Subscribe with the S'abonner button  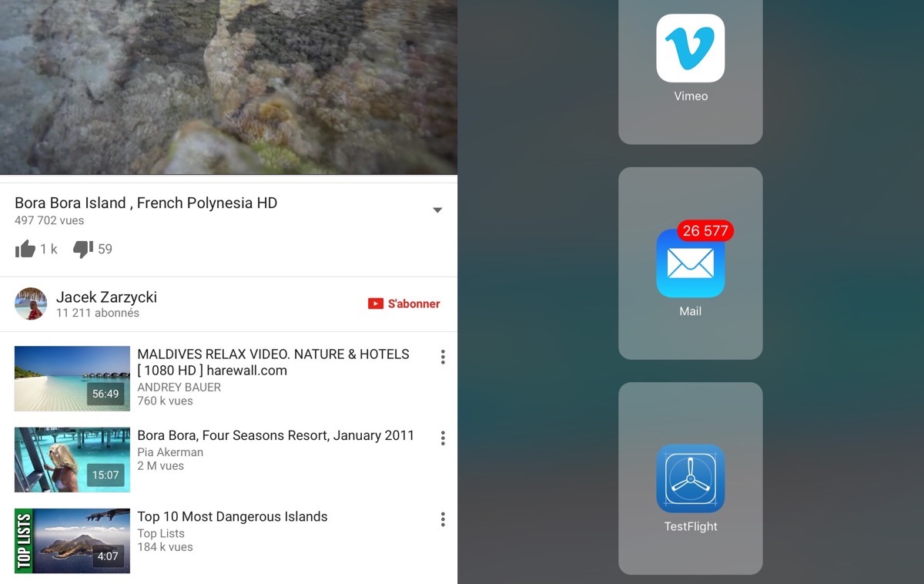click(404, 304)
